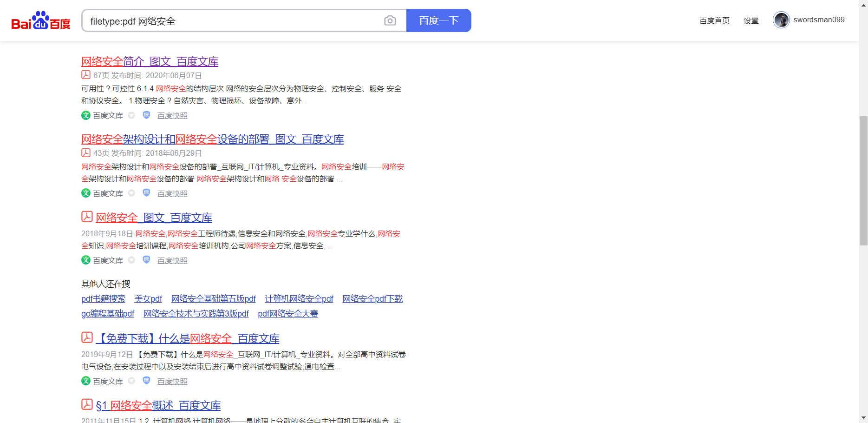Click the PDF icon before 网络安全_图文_百度文库 title
The width and height of the screenshot is (868, 423).
[87, 217]
